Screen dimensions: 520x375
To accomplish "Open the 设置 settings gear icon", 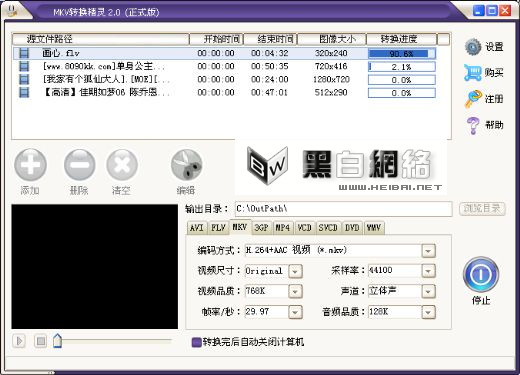I will click(x=473, y=47).
